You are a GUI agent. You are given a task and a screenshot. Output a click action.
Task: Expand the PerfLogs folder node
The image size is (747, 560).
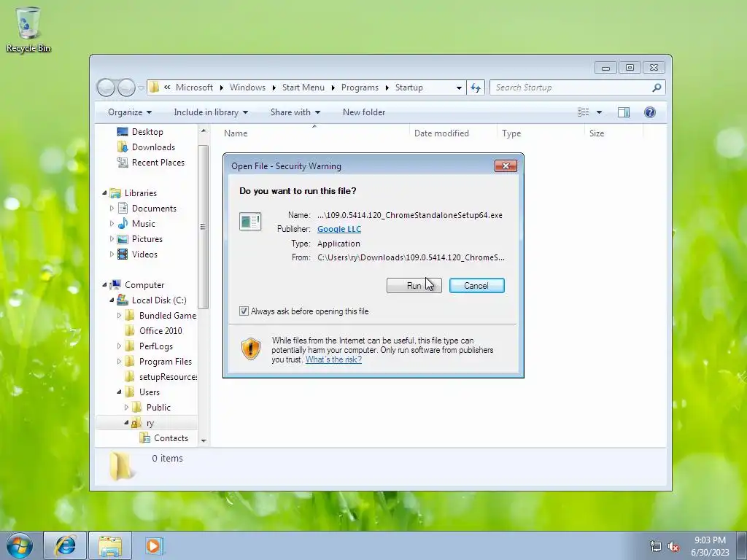click(119, 346)
